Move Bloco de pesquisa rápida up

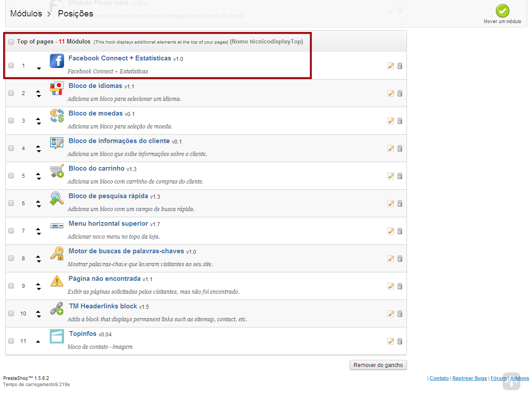(x=38, y=201)
